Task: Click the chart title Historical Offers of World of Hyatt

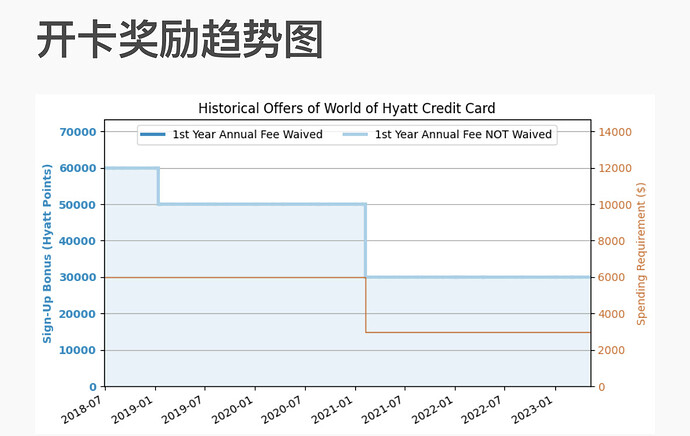Action: [x=346, y=108]
